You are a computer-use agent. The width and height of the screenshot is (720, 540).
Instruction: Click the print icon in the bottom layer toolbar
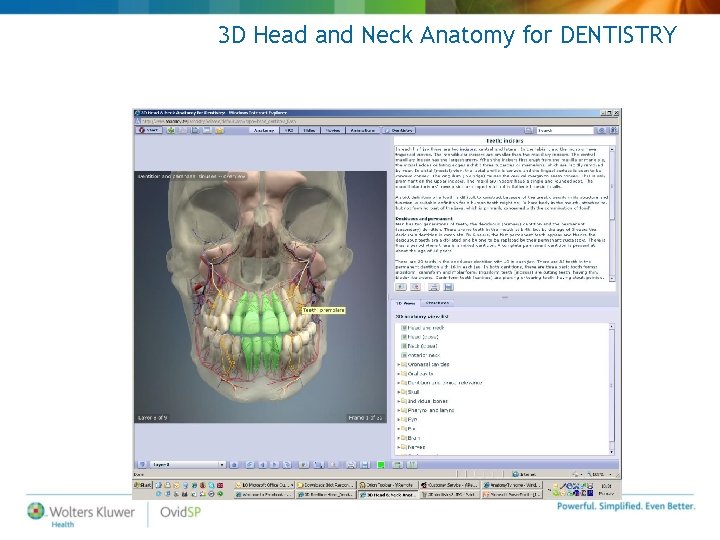(350, 465)
